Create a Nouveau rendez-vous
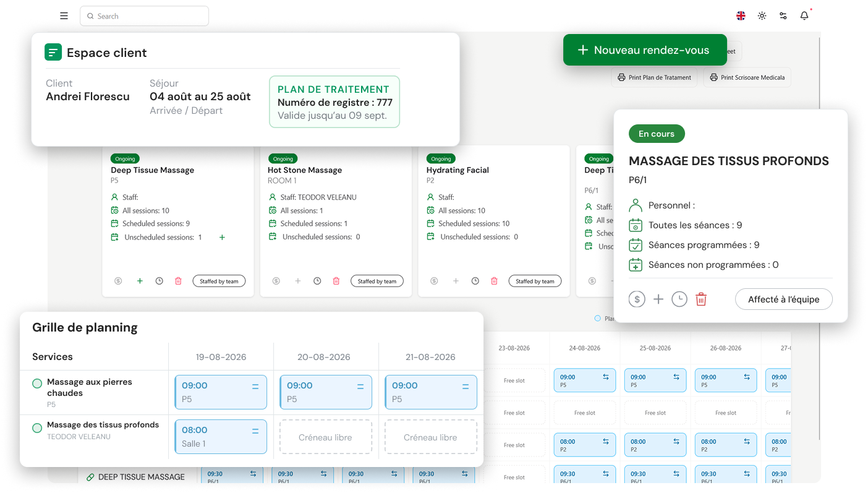This screenshot has height=493, width=868. click(x=645, y=50)
